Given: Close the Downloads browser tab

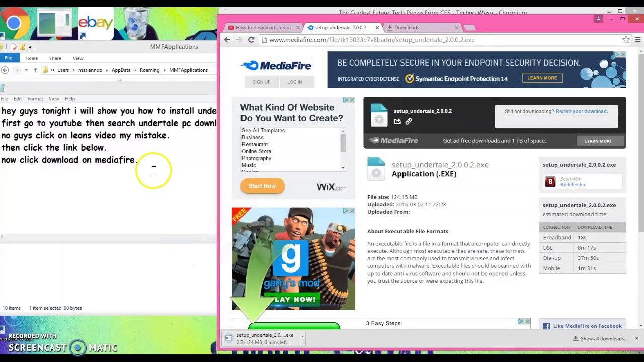Looking at the screenshot, I should click(x=457, y=28).
